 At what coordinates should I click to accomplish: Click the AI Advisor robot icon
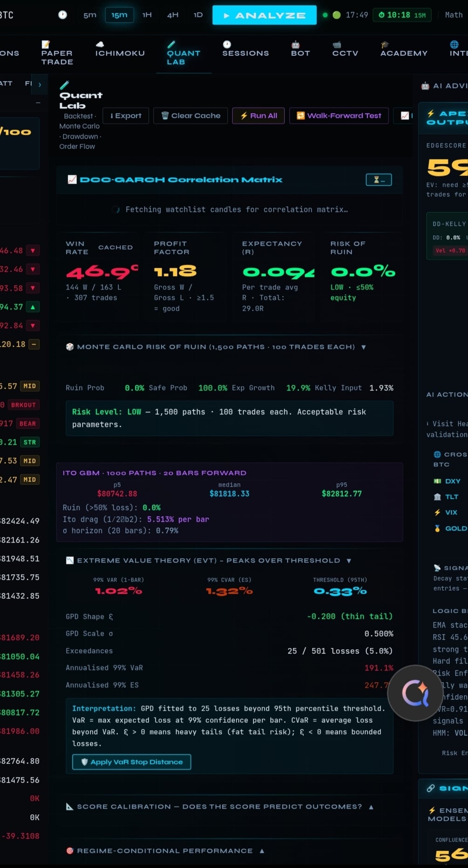pyautogui.click(x=425, y=86)
